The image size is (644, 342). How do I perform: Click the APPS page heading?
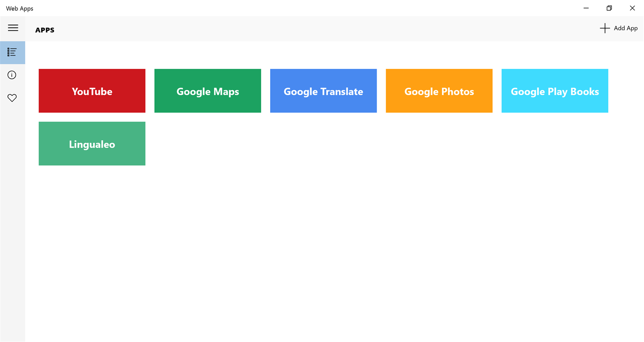[x=45, y=30]
